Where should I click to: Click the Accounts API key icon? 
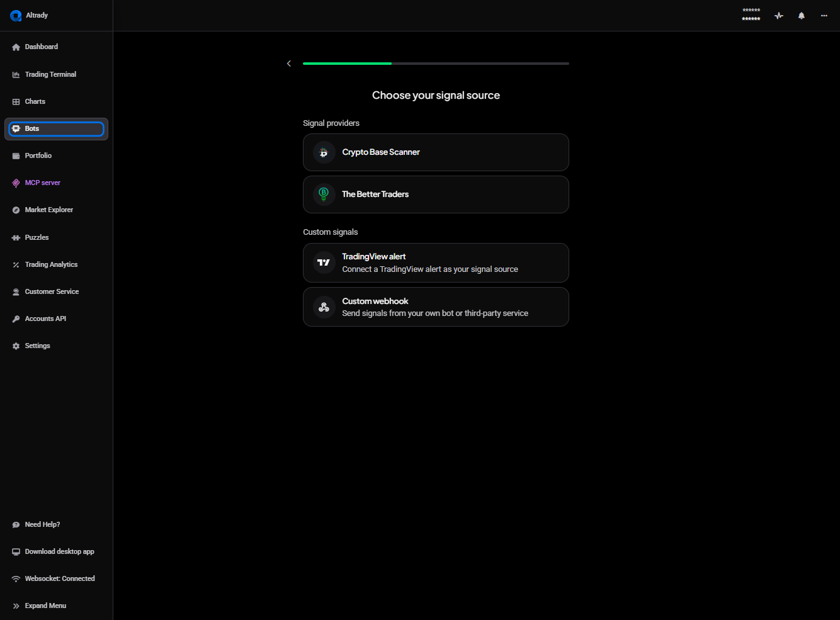tap(16, 319)
